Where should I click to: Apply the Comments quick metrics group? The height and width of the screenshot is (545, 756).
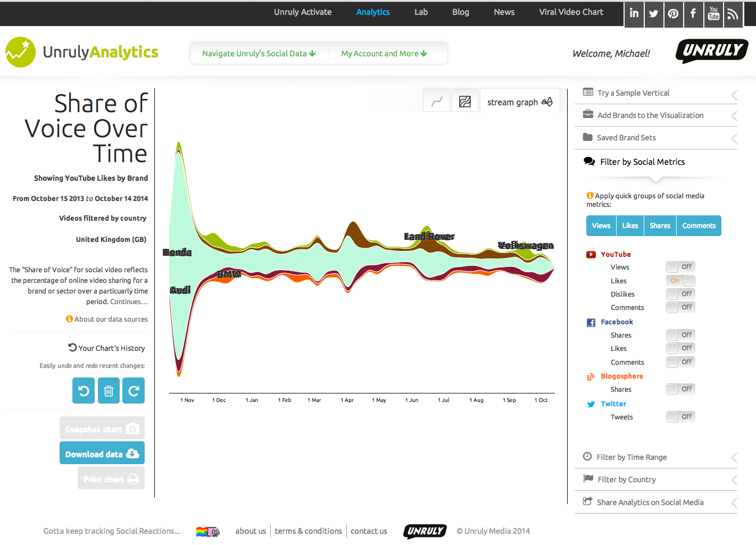coord(699,225)
